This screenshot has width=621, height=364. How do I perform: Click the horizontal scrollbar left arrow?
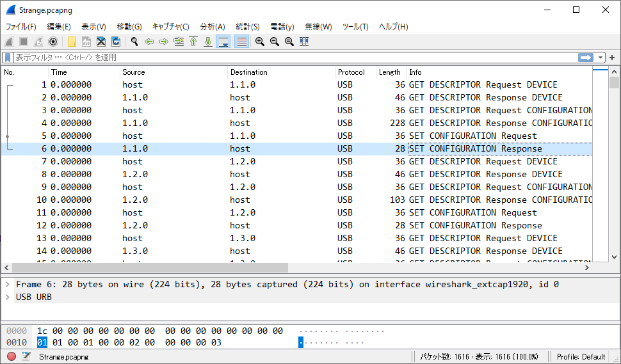coord(7,268)
